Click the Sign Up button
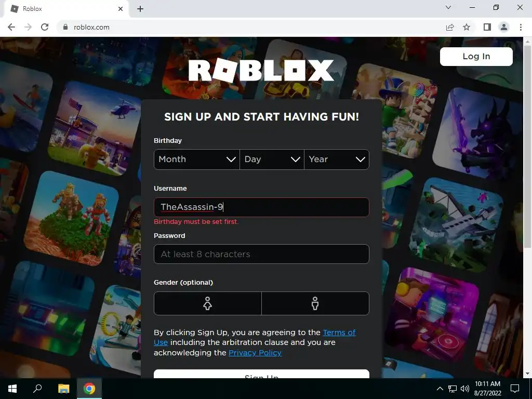Image resolution: width=532 pixels, height=399 pixels. click(x=261, y=374)
